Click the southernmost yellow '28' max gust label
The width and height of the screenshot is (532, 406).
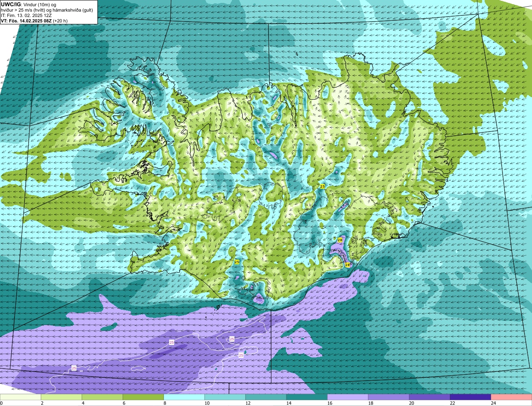pos(347,264)
